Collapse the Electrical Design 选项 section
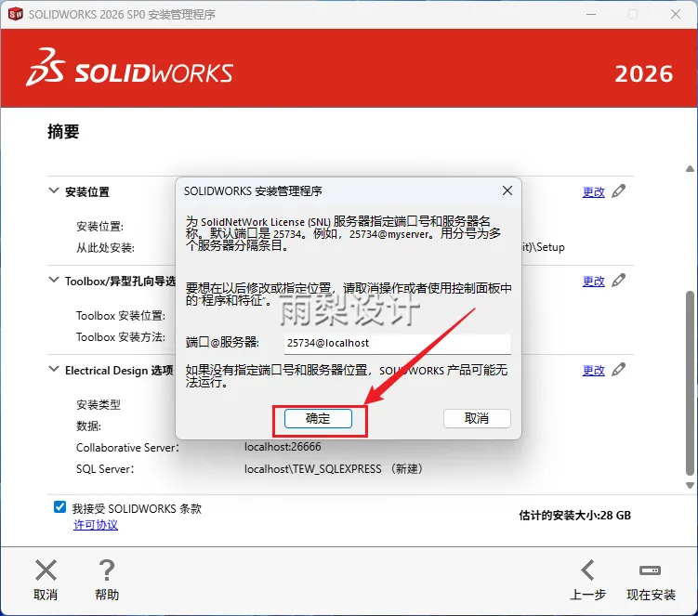Image resolution: width=698 pixels, height=616 pixels. pos(53,369)
